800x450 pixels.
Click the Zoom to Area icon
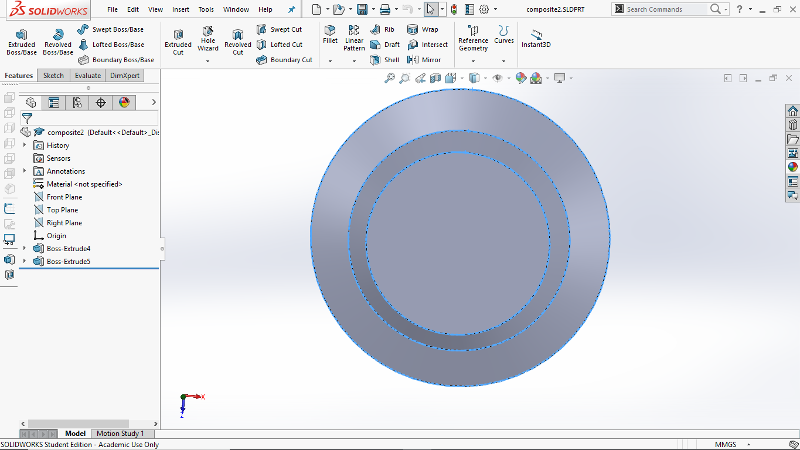point(405,78)
